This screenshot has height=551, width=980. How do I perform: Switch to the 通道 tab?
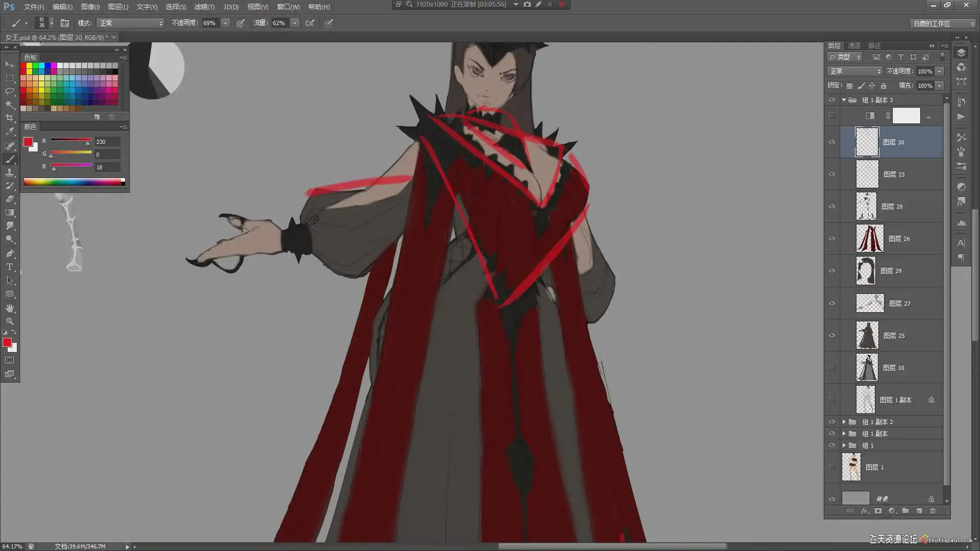tap(854, 45)
